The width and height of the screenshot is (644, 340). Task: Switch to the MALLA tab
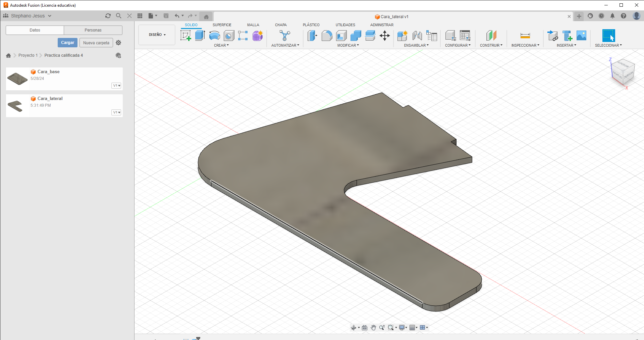(253, 25)
